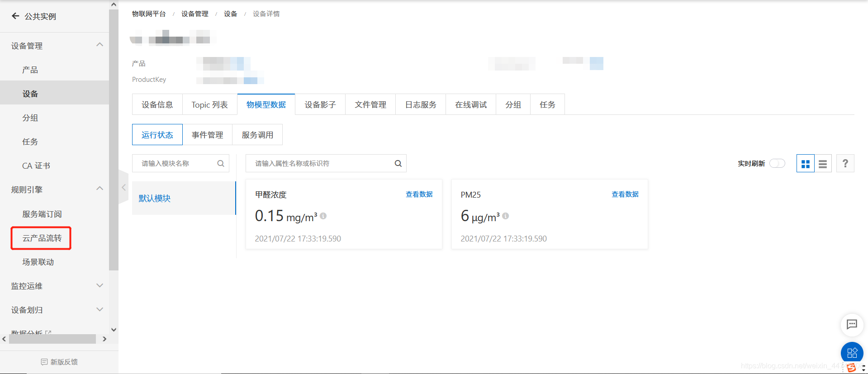
Task: Open the 文件管理 tab
Action: point(370,104)
